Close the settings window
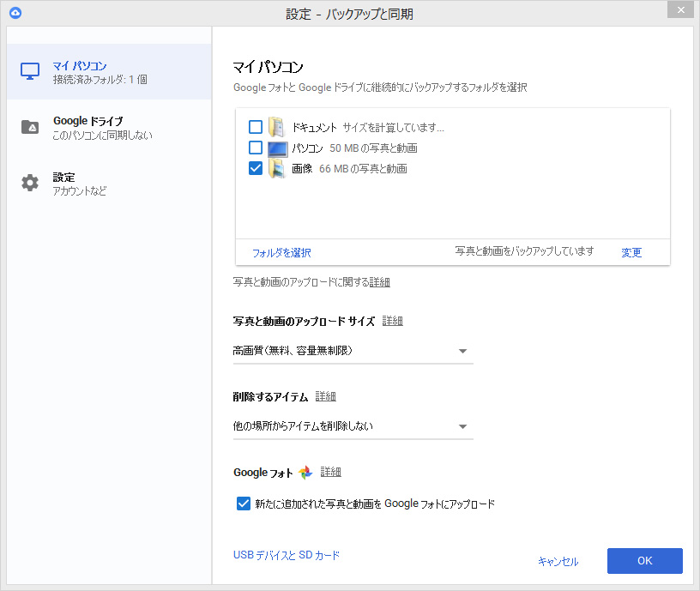700x591 pixels. (x=681, y=9)
